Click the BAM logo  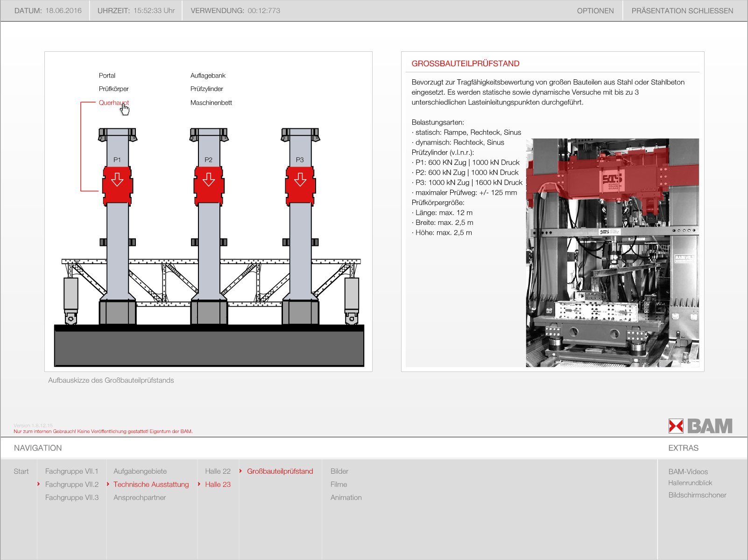700,426
